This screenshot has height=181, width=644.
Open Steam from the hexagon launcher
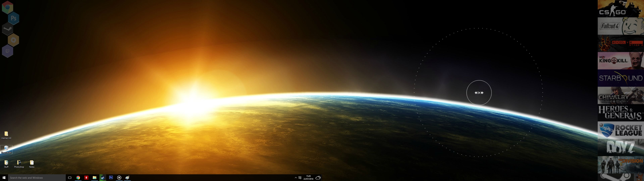coord(8,29)
